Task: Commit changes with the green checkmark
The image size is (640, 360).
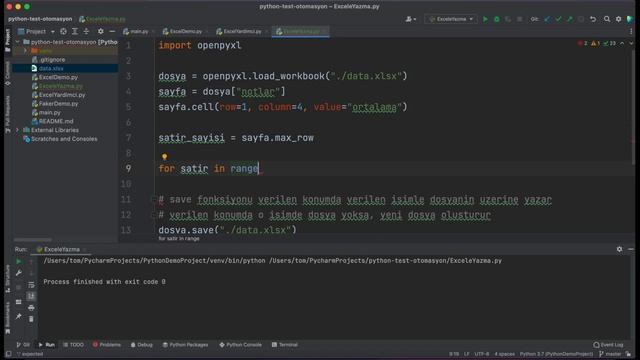Action: click(x=558, y=19)
